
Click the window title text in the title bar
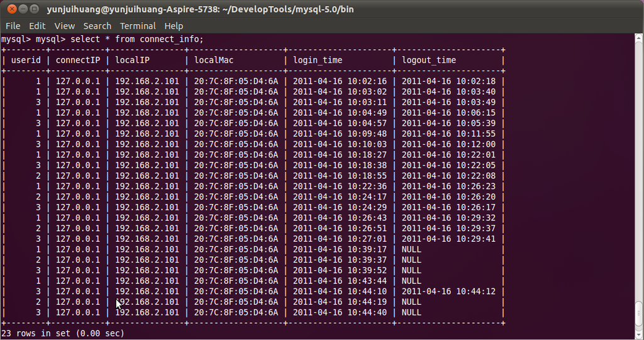[200, 9]
